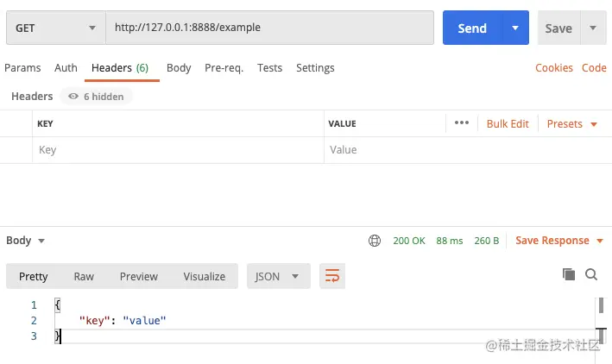Expand the Presets dropdown
The height and width of the screenshot is (364, 612).
point(571,124)
